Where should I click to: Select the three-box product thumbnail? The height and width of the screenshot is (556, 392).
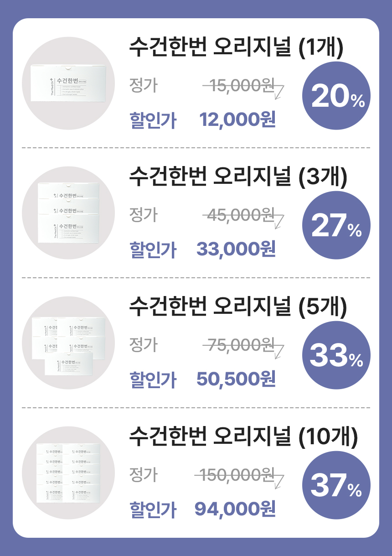click(68, 213)
